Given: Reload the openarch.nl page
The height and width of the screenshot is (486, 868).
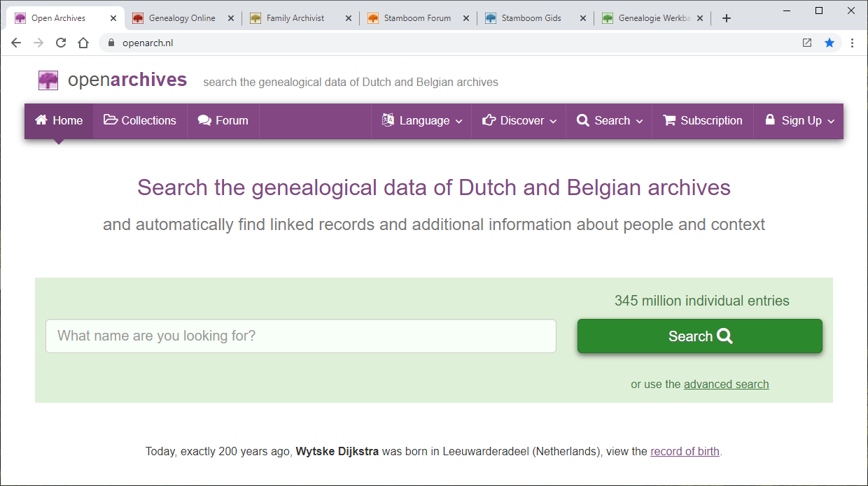Looking at the screenshot, I should 61,43.
